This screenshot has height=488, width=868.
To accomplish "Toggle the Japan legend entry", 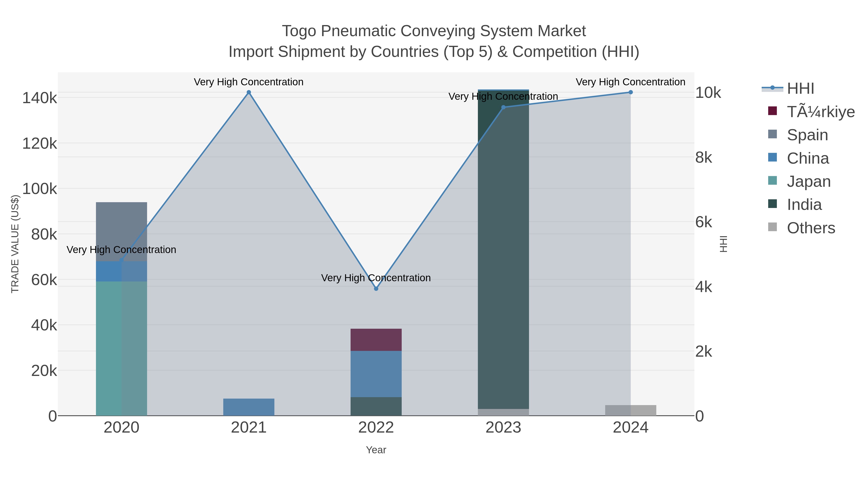I will coord(799,181).
